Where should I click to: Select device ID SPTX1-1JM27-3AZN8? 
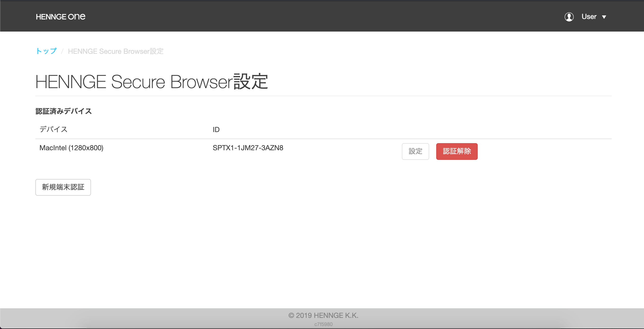(248, 148)
